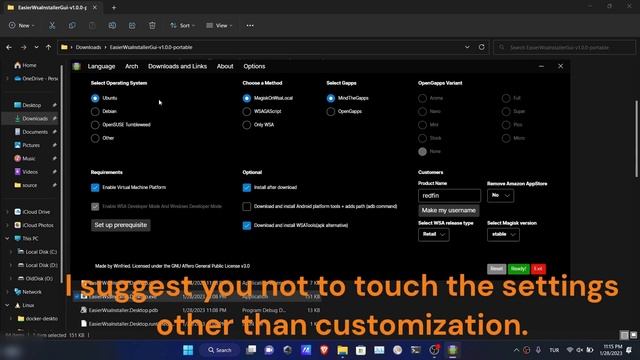Click the Make my username button
The width and height of the screenshot is (640, 360).
click(449, 210)
